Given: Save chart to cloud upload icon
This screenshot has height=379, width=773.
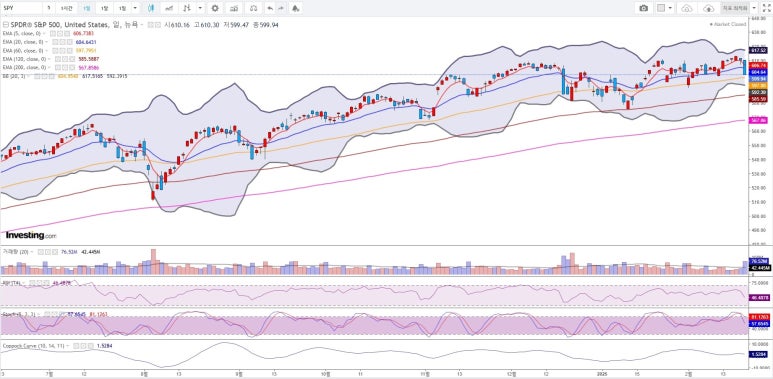Looking at the screenshot, I should pyautogui.click(x=708, y=8).
